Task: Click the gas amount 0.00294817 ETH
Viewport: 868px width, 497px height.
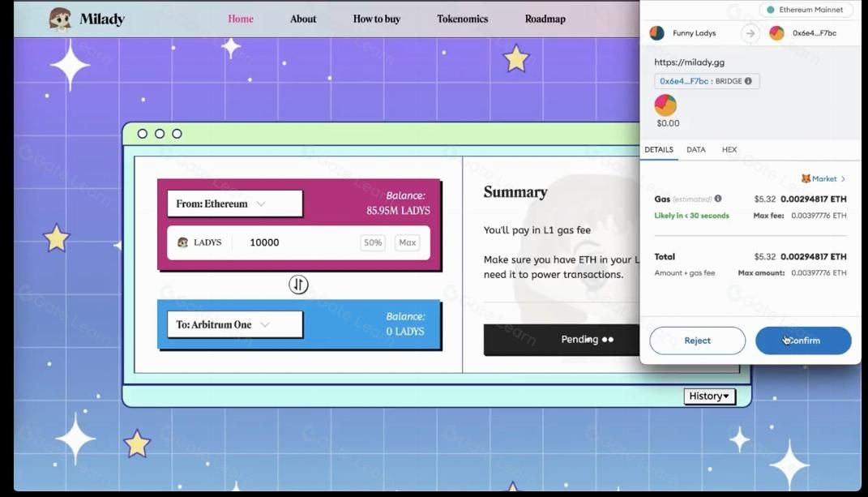Action: [813, 199]
